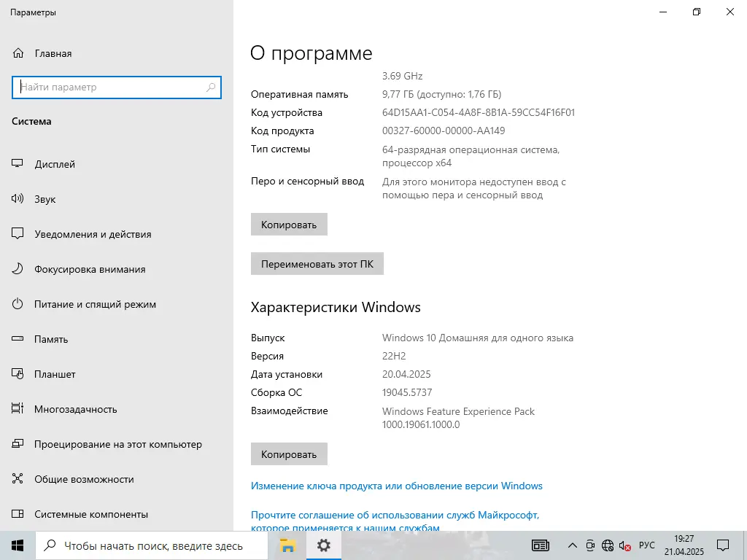
Task: Click the Характеристики Windows heading
Action: click(336, 307)
